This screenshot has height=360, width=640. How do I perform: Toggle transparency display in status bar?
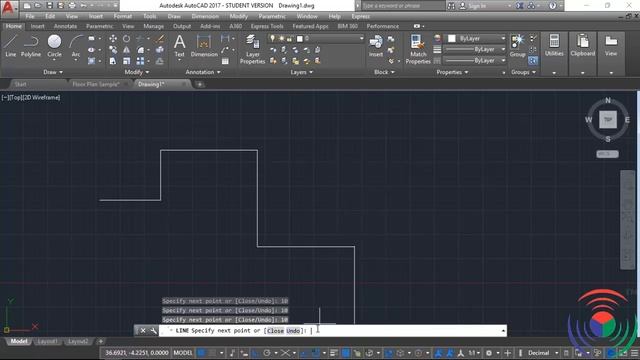(346, 353)
